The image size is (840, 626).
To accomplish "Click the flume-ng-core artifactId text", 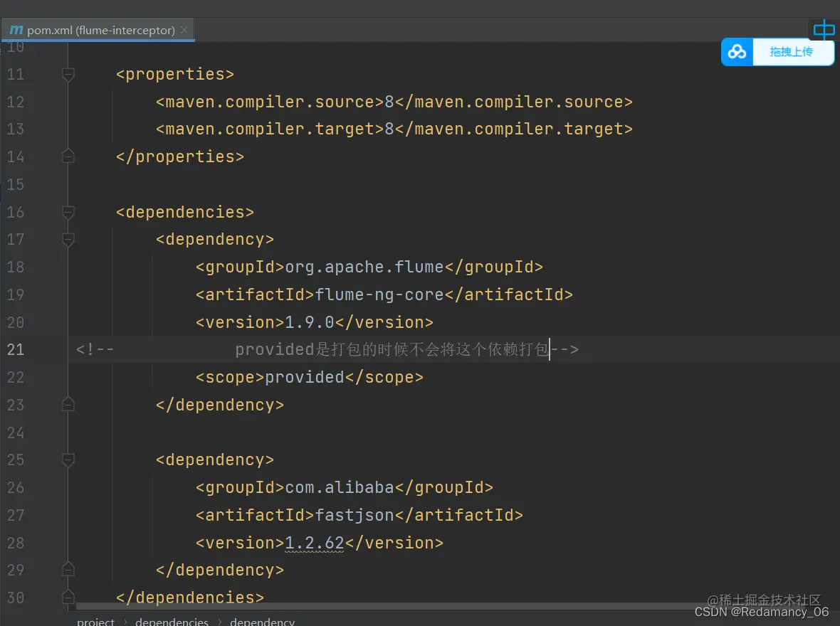I will 379,295.
